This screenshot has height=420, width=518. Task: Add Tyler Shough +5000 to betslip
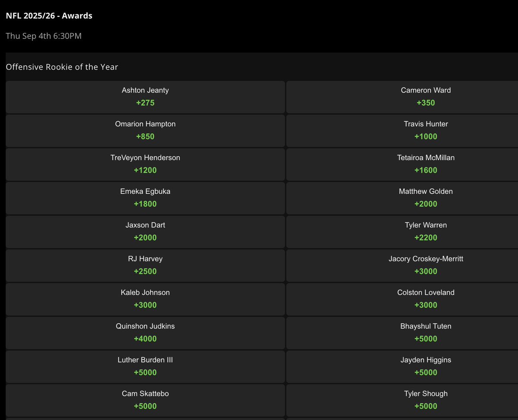(x=402, y=400)
